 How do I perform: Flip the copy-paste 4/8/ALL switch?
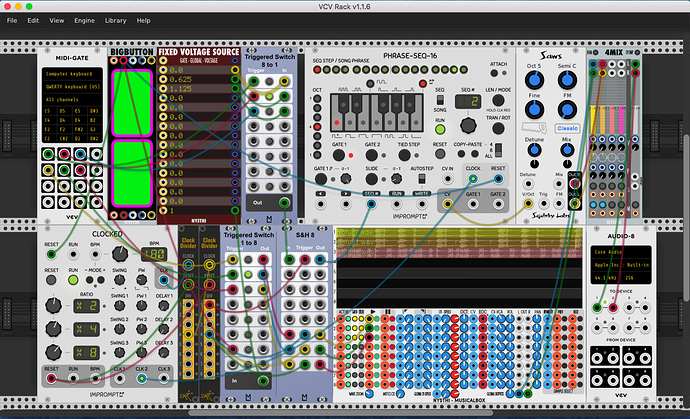click(498, 150)
